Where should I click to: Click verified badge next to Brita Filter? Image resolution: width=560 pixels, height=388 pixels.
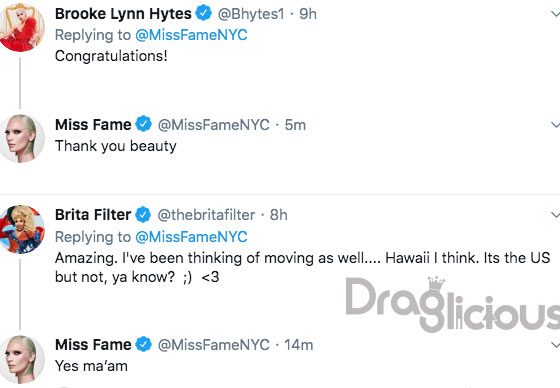pos(143,215)
